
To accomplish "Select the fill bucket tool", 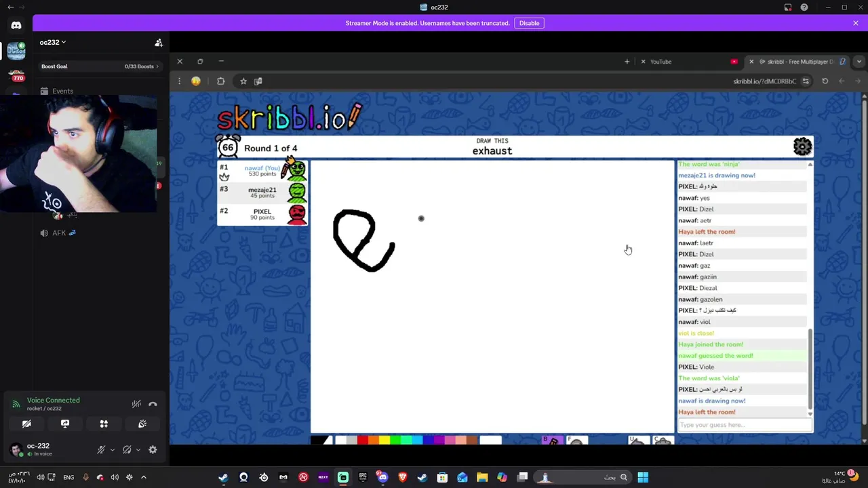I will [x=576, y=441].
